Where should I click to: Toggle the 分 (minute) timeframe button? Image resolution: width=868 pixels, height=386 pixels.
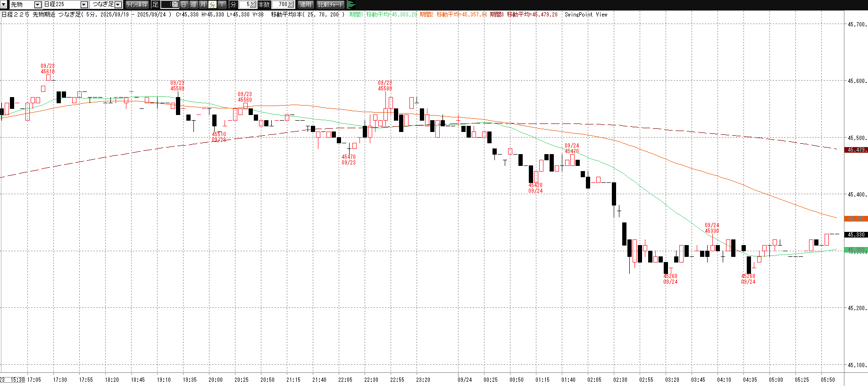[212, 4]
